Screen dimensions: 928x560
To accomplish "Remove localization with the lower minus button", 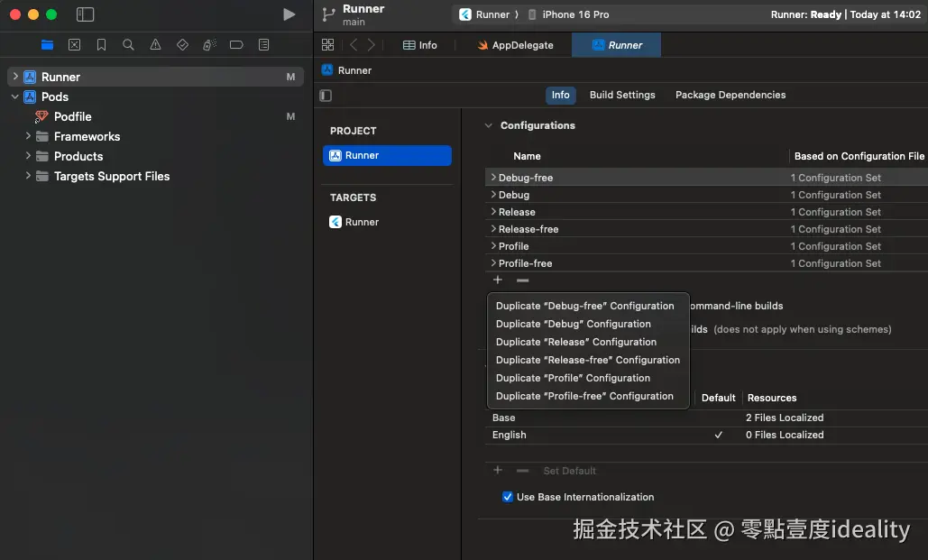I will pyautogui.click(x=522, y=470).
